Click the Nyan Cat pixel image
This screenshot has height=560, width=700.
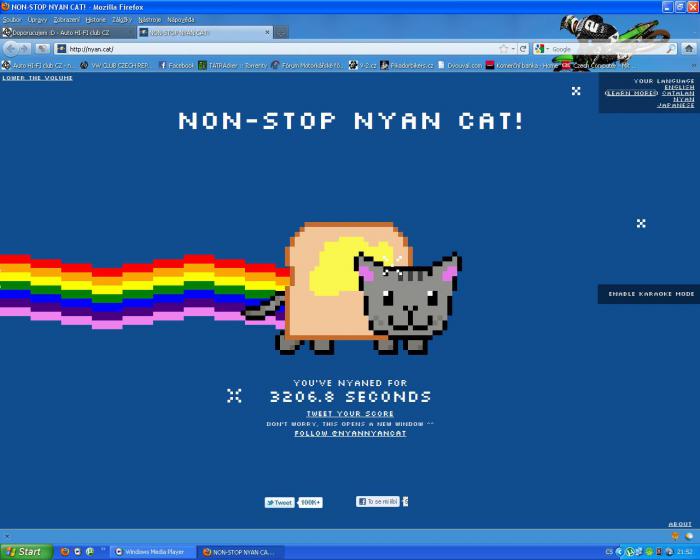coord(372,289)
